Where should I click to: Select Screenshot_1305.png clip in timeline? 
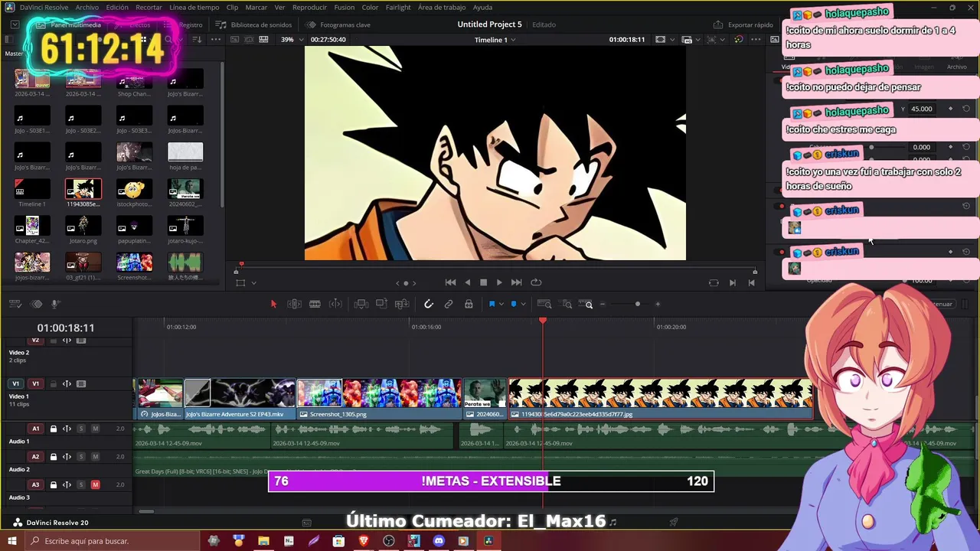click(x=380, y=399)
